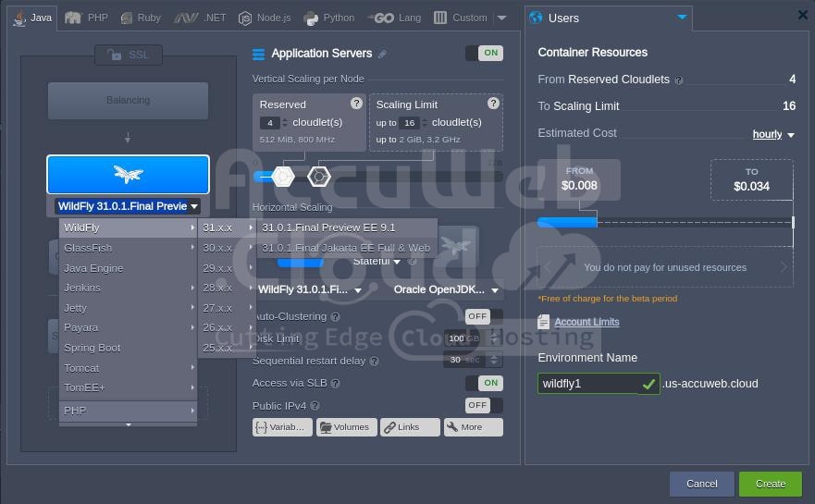This screenshot has width=815, height=504.
Task: Choose TomEE+ in the server menu
Action: [128, 387]
